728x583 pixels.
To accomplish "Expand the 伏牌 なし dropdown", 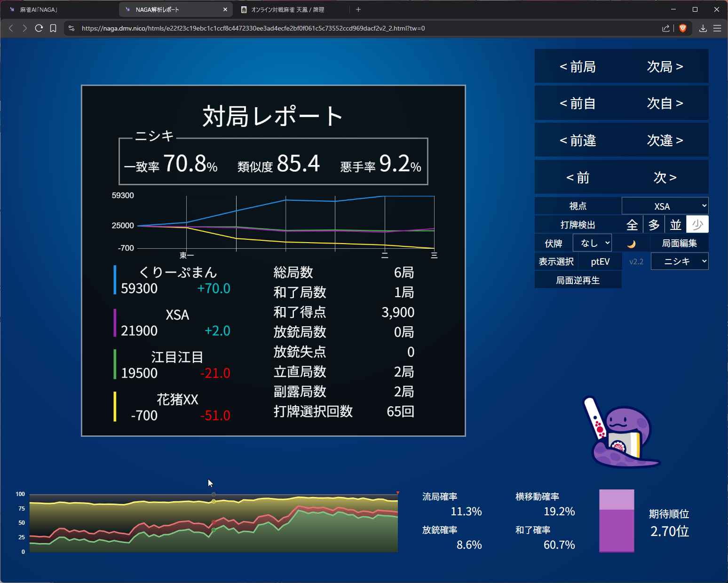I will [x=592, y=243].
